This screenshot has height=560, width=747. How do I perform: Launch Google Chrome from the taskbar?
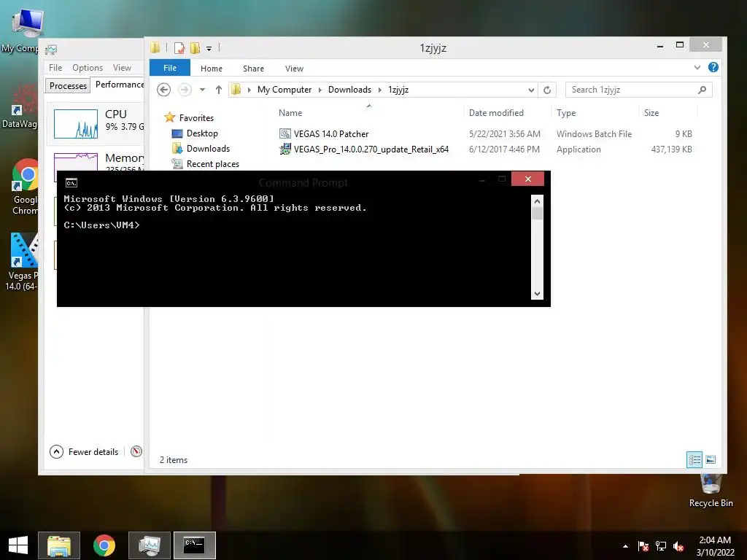pos(104,545)
